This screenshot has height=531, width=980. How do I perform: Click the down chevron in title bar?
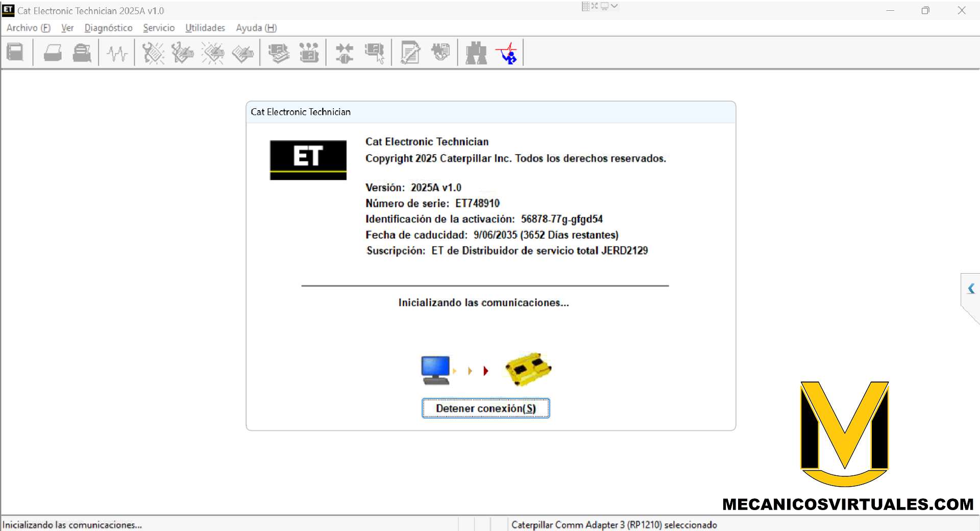tap(615, 6)
